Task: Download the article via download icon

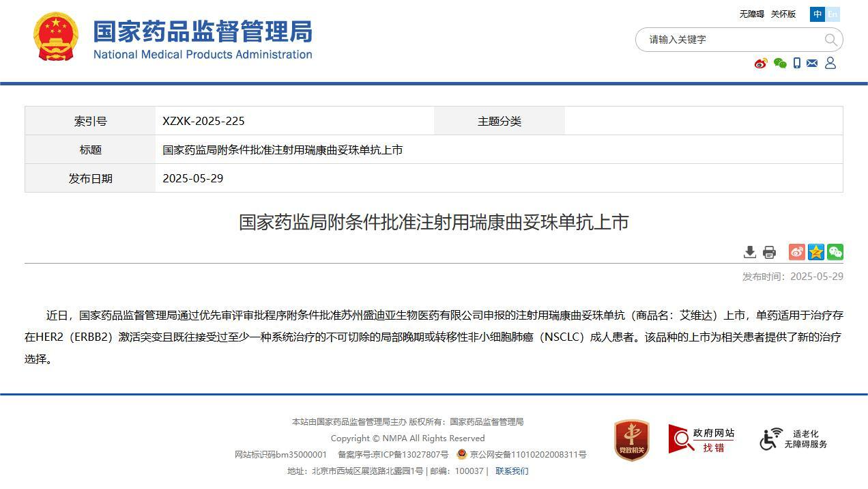Action: click(x=749, y=252)
